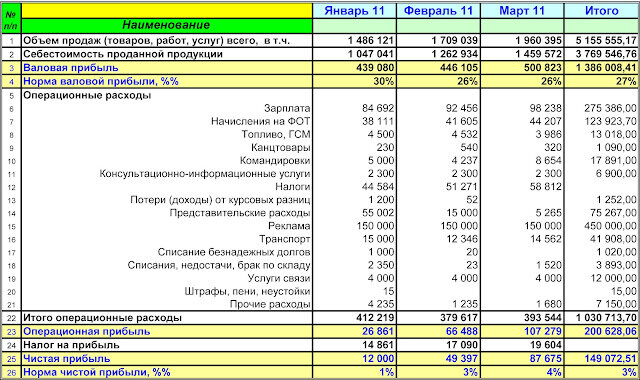Click the Налог на прибыль label

pos(71,345)
